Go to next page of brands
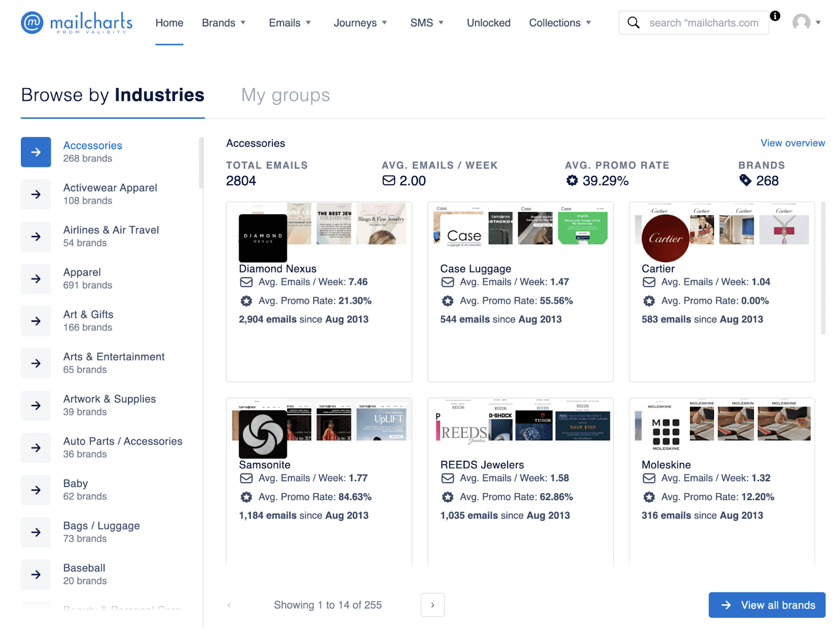The image size is (840, 633). tap(432, 605)
